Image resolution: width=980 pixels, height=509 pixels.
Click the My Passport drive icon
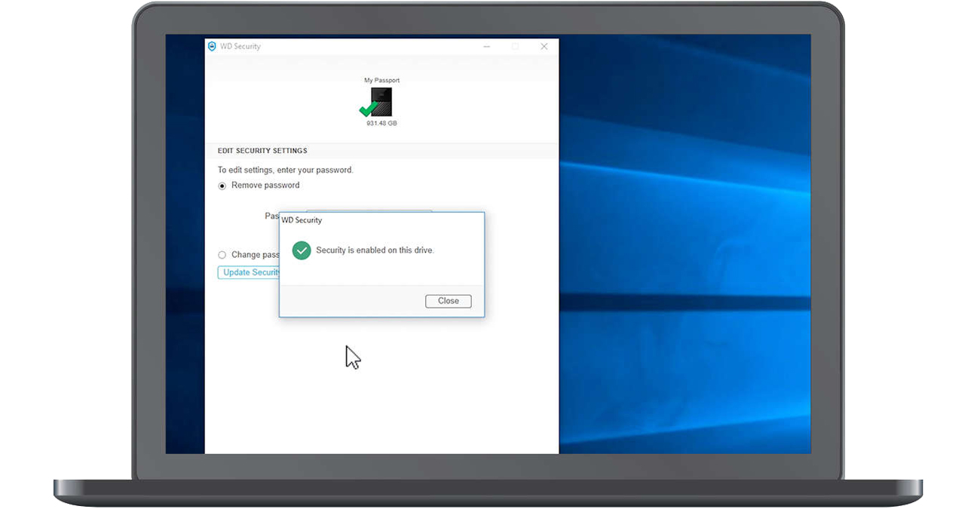[381, 102]
